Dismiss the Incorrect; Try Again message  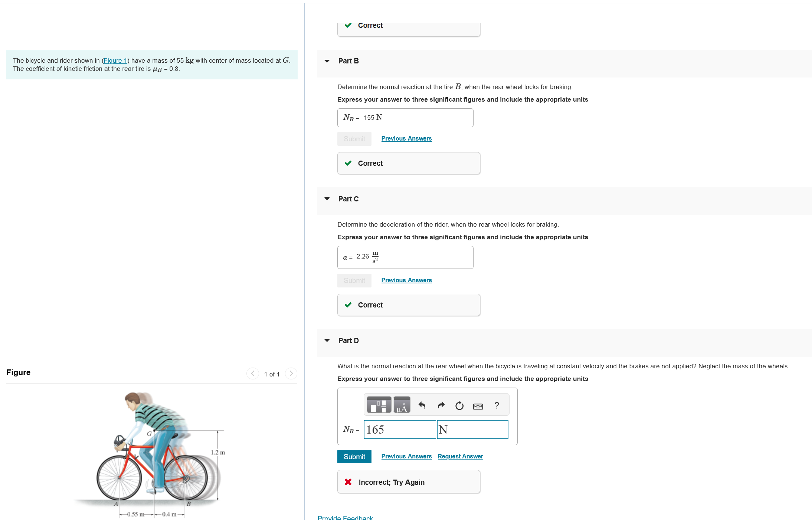pyautogui.click(x=348, y=482)
